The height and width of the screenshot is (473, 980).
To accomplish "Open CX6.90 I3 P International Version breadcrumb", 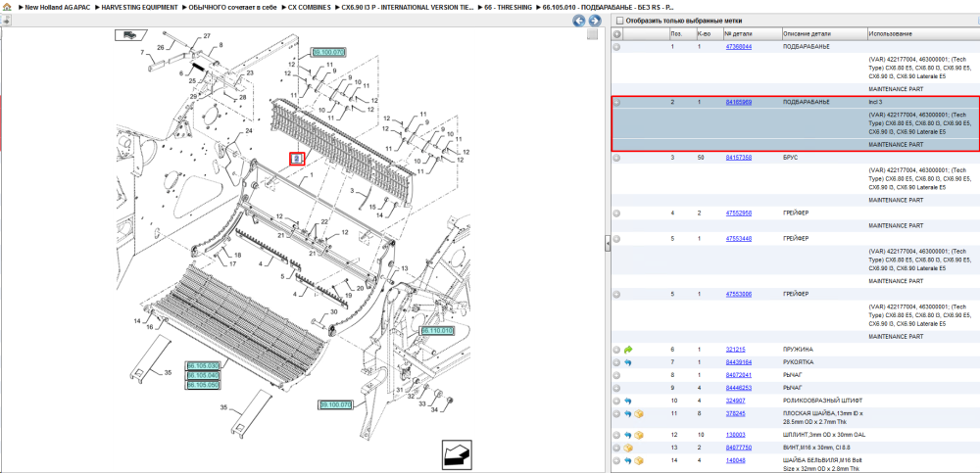I will [408, 7].
